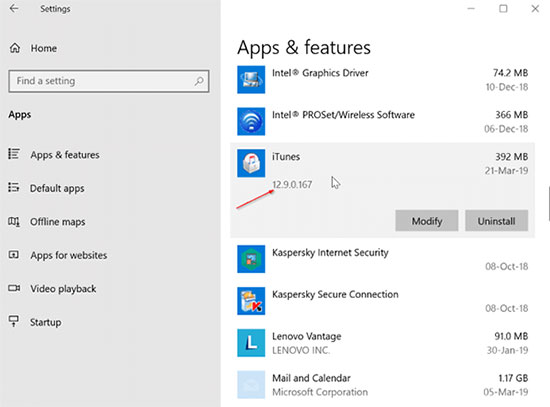Viewport: 550px width, 407px height.
Task: Open Video playback settings
Action: pos(63,289)
